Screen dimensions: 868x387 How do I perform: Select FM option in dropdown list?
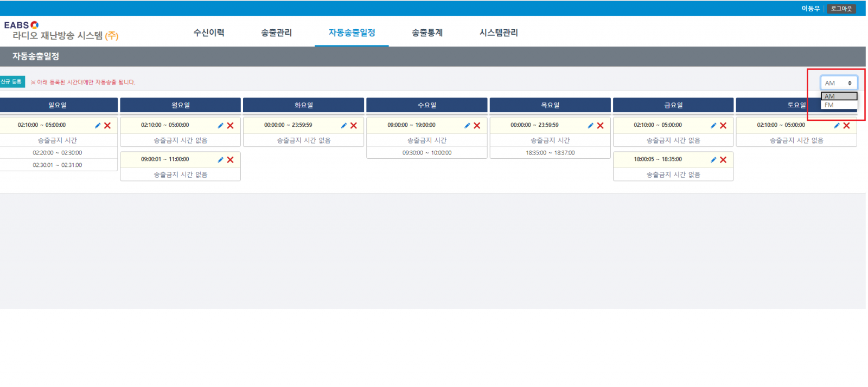pyautogui.click(x=838, y=105)
